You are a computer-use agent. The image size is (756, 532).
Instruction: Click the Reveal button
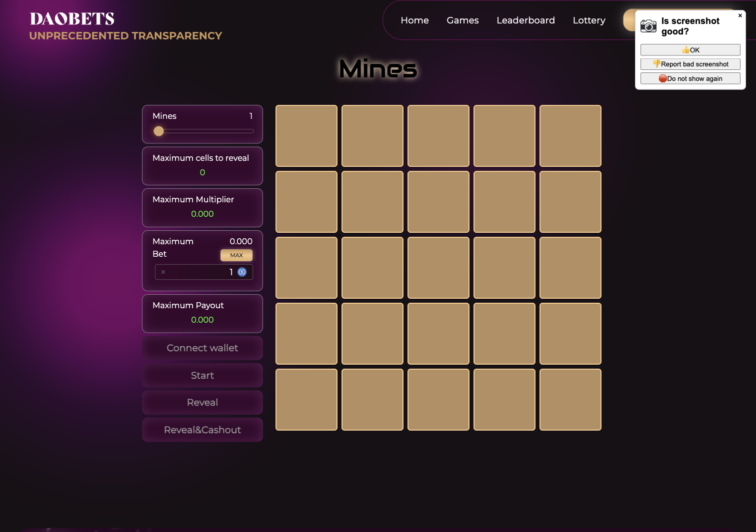(x=202, y=403)
